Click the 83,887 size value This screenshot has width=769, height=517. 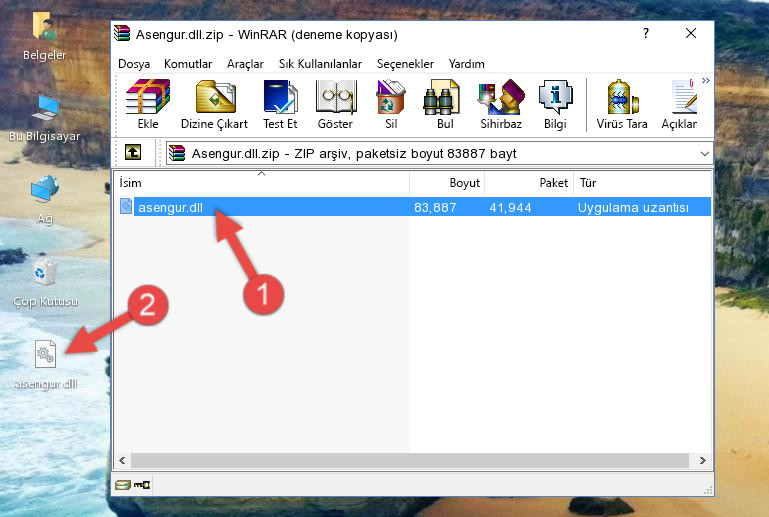pos(435,207)
